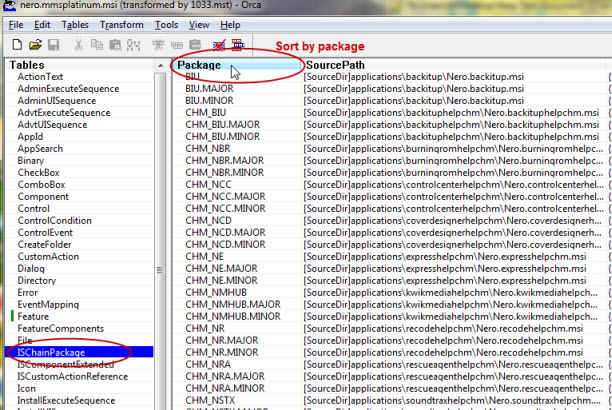Select the EventMapping table
The height and width of the screenshot is (410, 612).
click(x=48, y=305)
